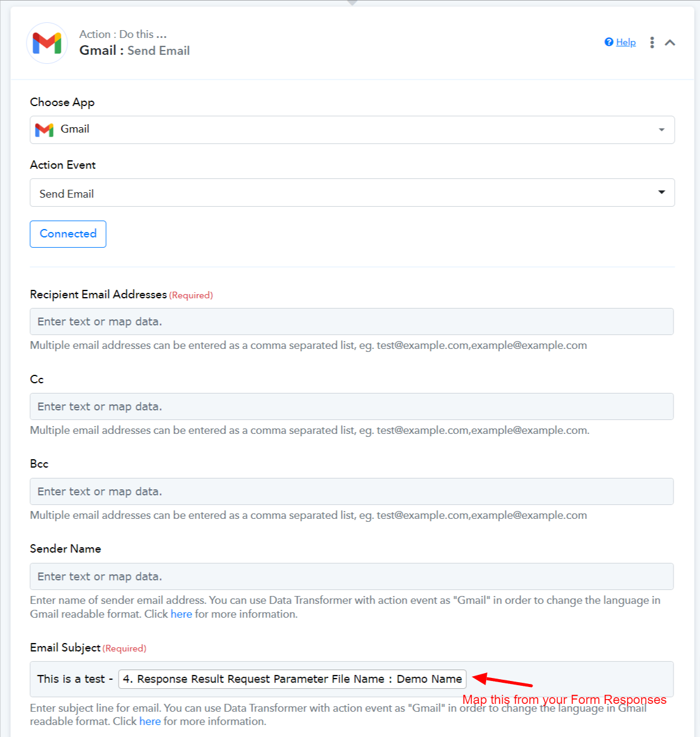Image resolution: width=700 pixels, height=737 pixels.
Task: Open the Help link
Action: click(626, 42)
